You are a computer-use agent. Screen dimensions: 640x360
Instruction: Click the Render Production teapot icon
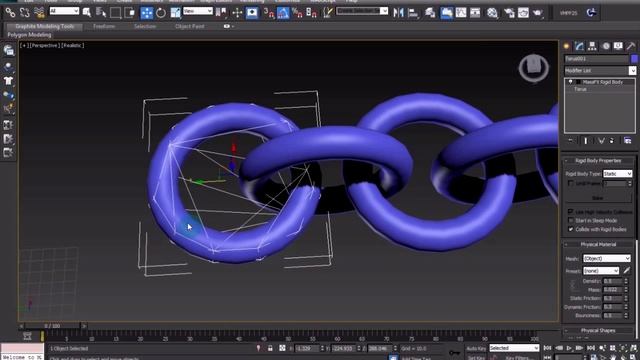538,13
